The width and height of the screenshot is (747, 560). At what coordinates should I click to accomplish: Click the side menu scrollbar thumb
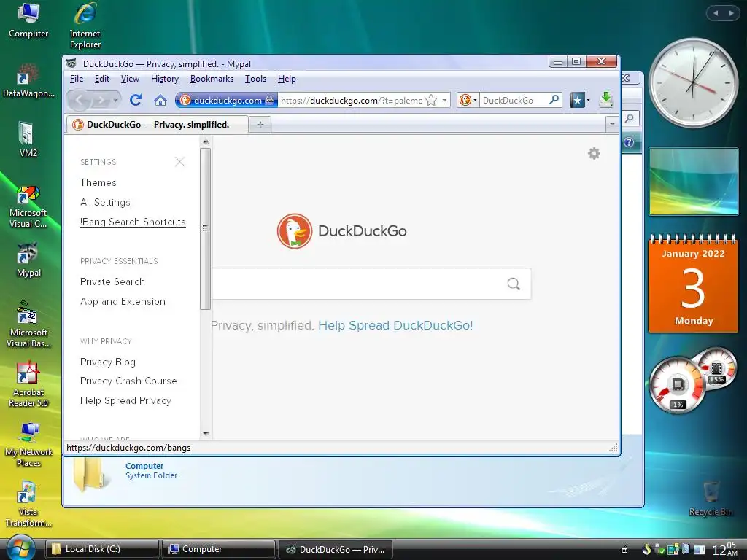(205, 228)
